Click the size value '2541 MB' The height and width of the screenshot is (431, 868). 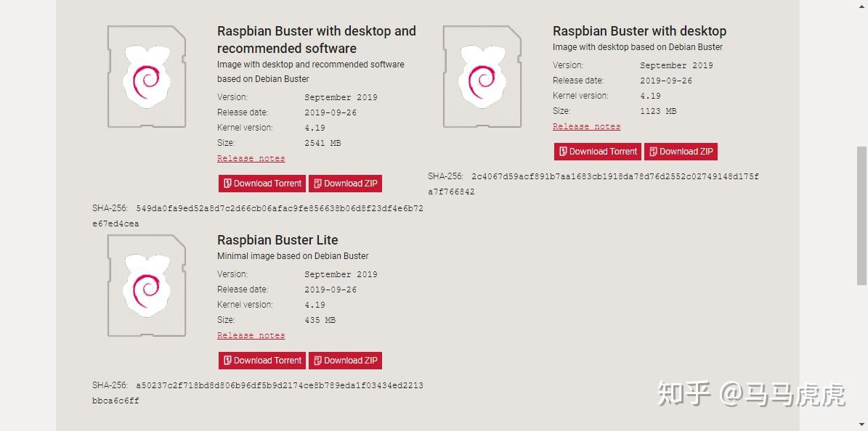click(x=323, y=143)
